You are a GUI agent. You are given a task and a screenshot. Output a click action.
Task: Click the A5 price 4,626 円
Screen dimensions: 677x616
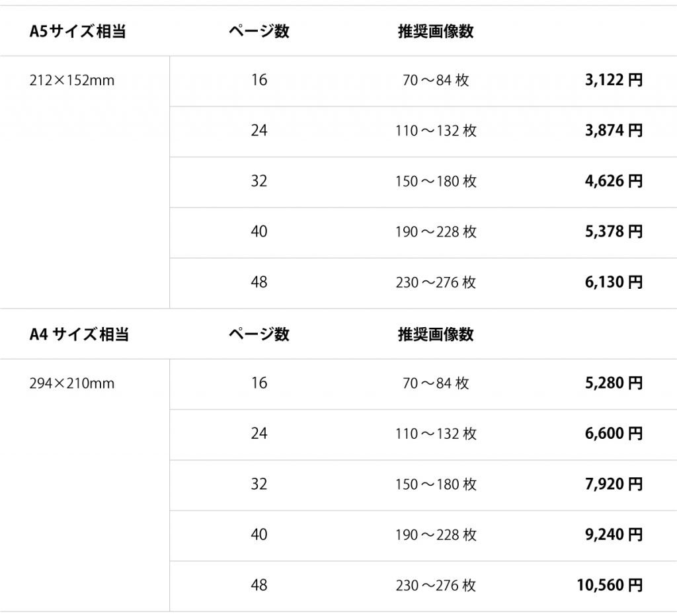[x=614, y=181]
